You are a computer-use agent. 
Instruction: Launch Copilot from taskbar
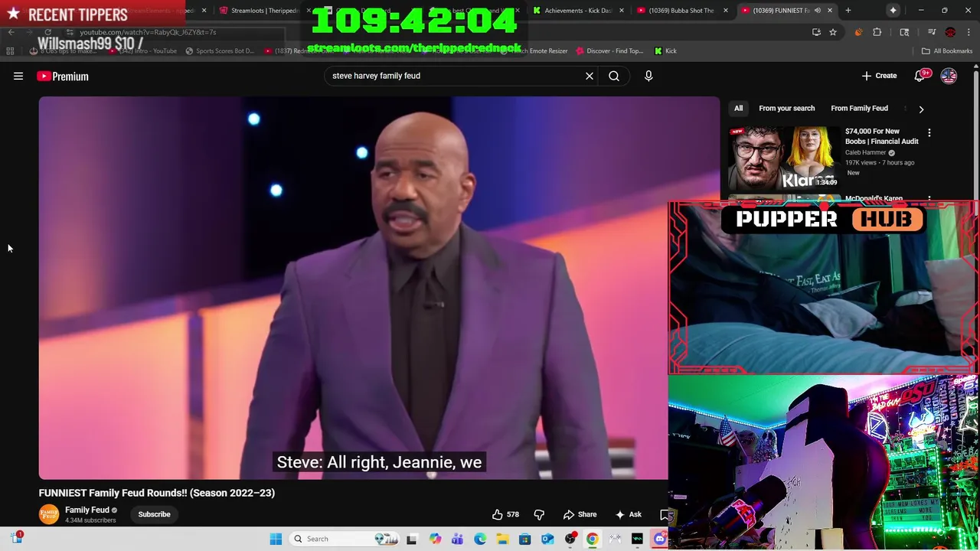click(435, 539)
